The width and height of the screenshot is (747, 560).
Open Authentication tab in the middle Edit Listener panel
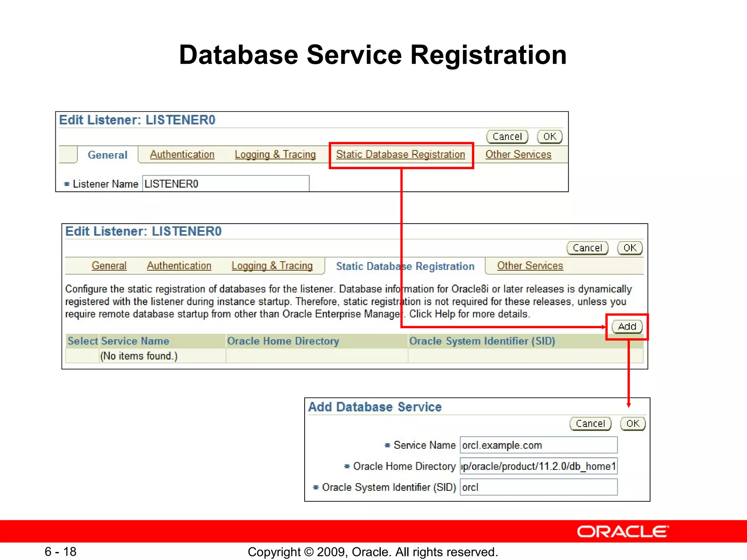tap(179, 266)
